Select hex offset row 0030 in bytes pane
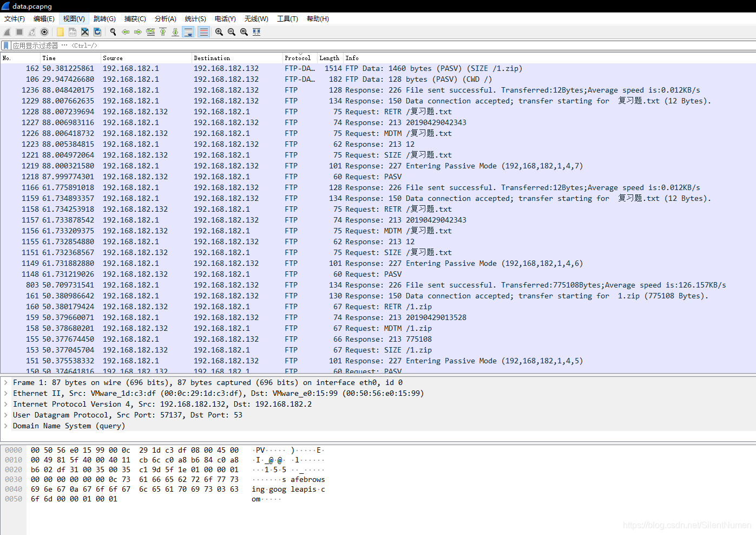756x535 pixels. (x=14, y=479)
